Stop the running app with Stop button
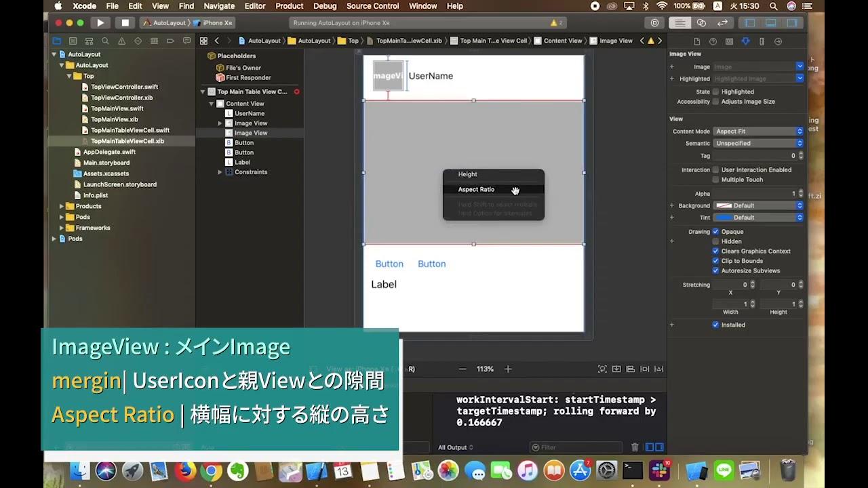The height and width of the screenshot is (488, 868). coord(125,22)
